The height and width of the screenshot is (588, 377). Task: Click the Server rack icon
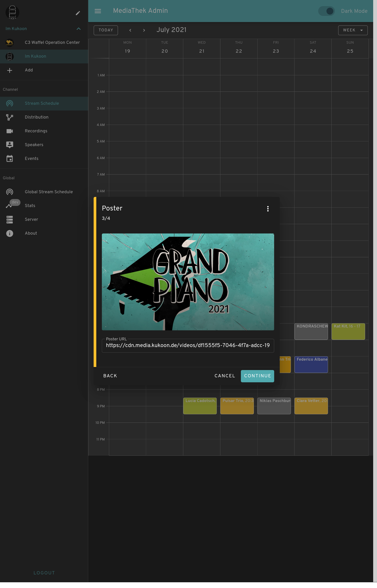(10, 219)
